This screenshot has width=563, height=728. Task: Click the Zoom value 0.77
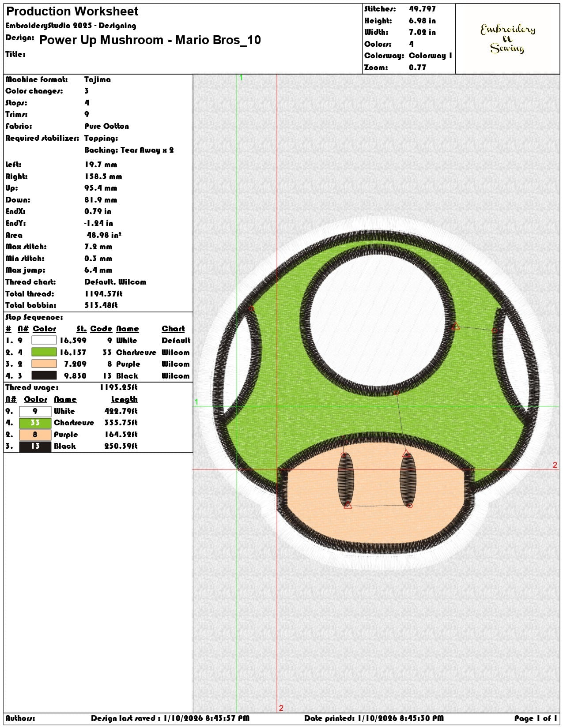(418, 68)
